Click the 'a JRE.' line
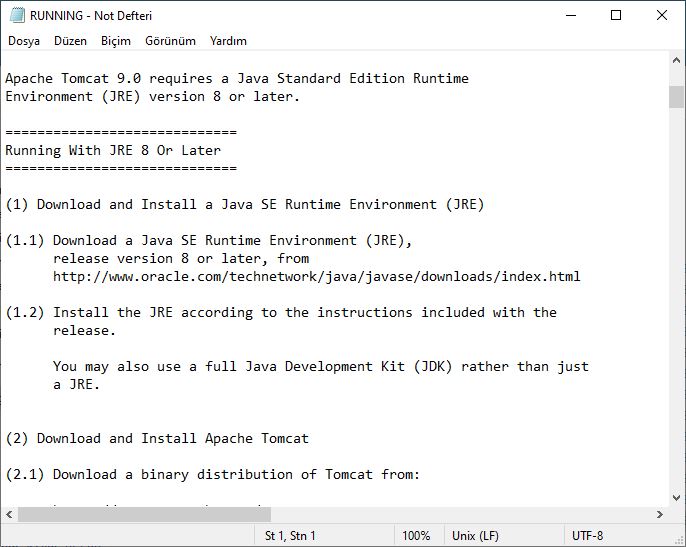Image resolution: width=686 pixels, height=547 pixels. click(x=76, y=385)
